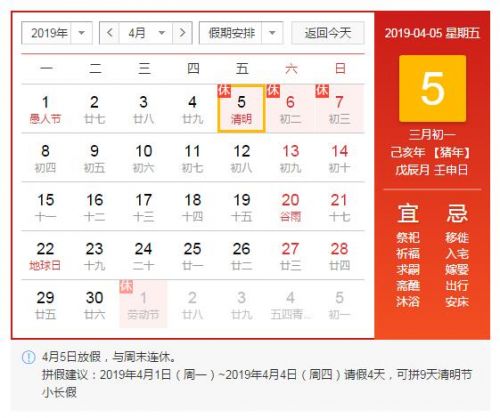This screenshot has height=418, width=500.
Task: Select April 15 十一
Action: (x=45, y=207)
